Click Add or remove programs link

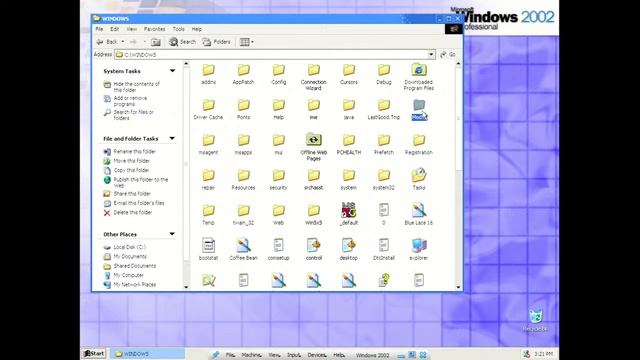click(130, 101)
